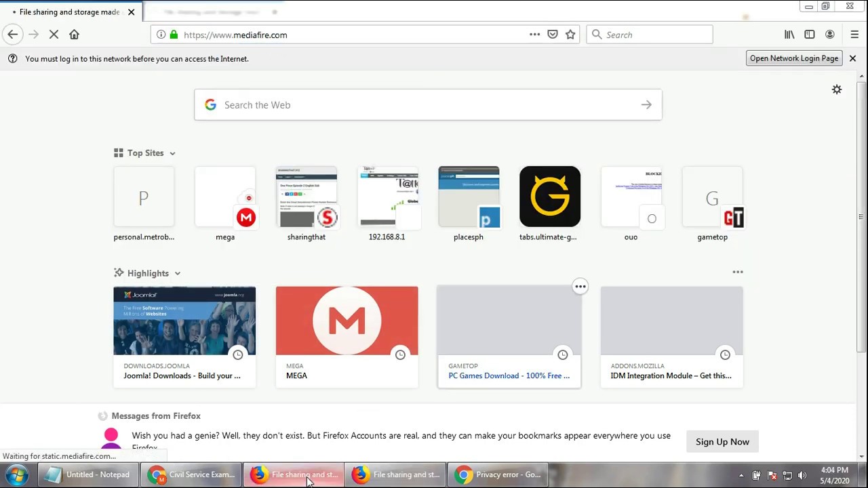Open MEGA highlight card
868x488 pixels.
[347, 337]
